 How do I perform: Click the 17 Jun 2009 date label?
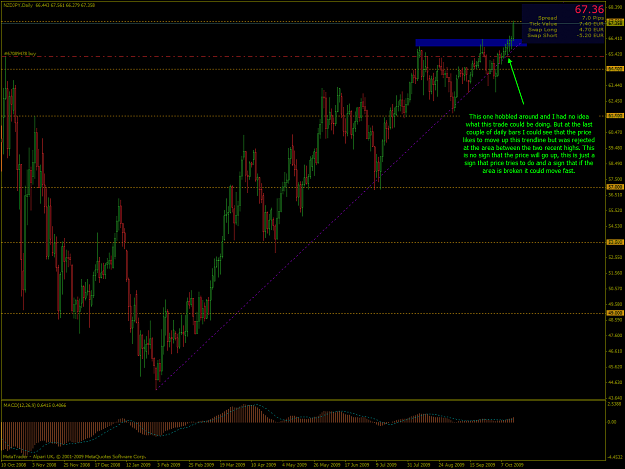[357, 465]
